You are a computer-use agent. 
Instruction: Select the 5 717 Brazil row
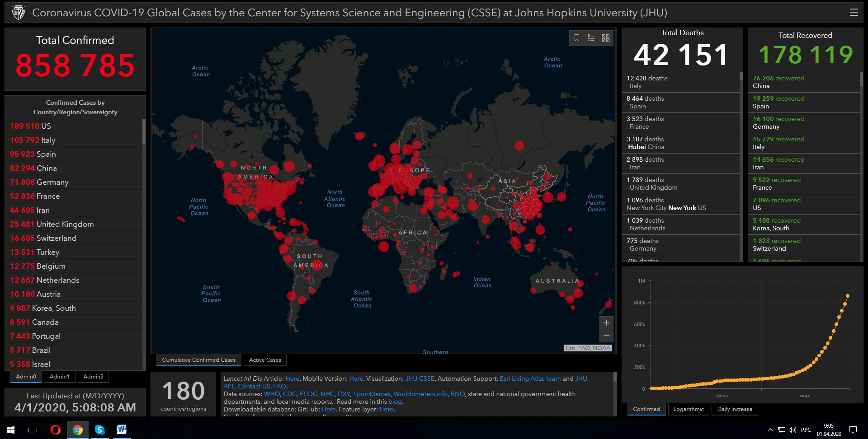click(x=74, y=350)
